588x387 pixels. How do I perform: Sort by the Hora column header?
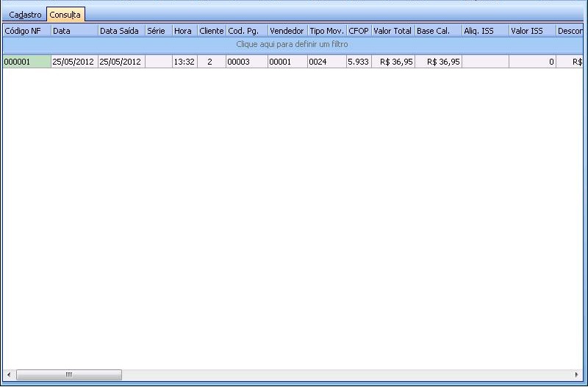point(184,31)
